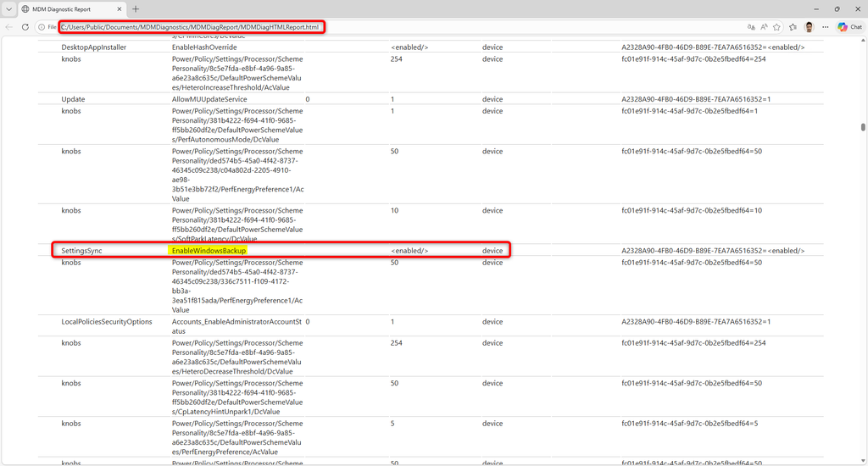Select GUID value in DesktopAppInstaller row
This screenshot has width=868, height=466.
(x=713, y=47)
